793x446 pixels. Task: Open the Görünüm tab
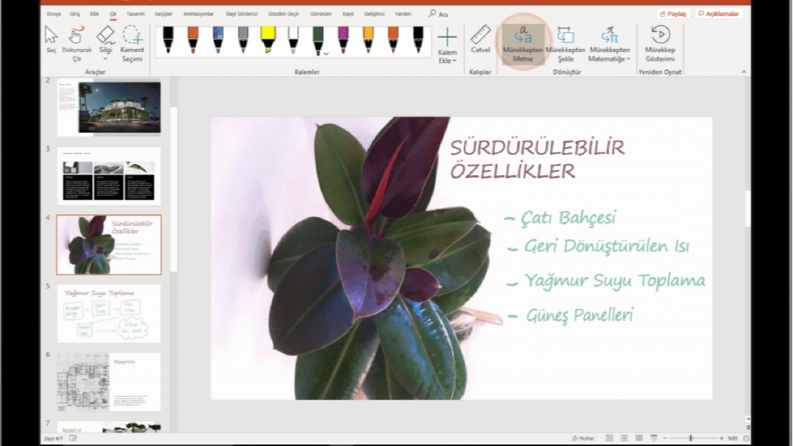coord(321,14)
